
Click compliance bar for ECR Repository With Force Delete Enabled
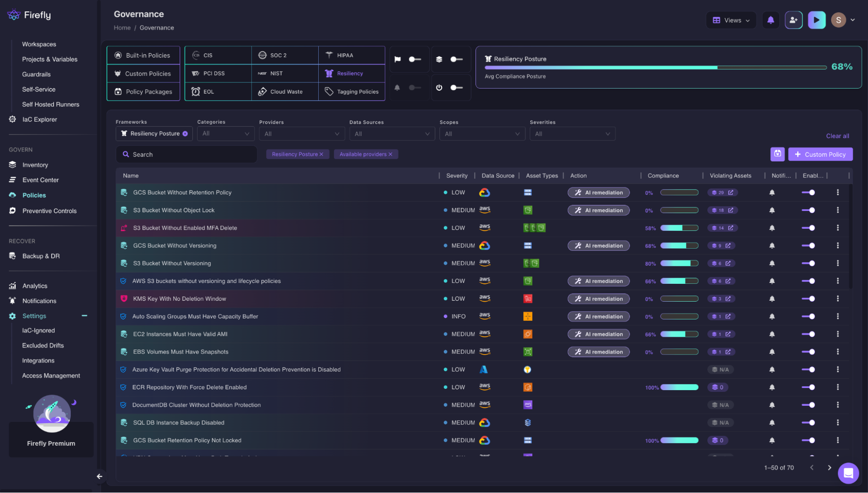[x=679, y=387]
